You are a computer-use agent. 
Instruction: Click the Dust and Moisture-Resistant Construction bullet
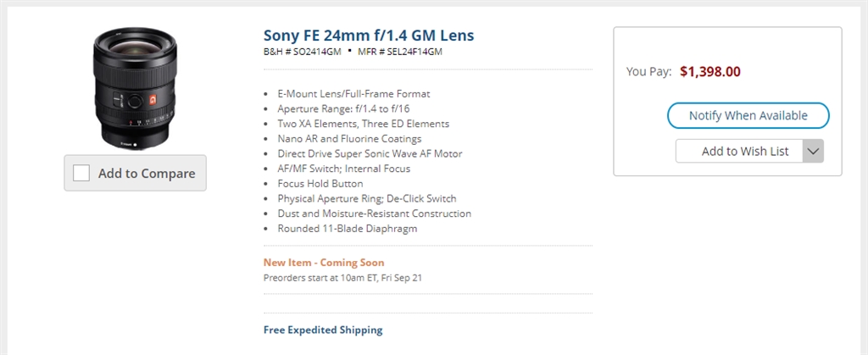pyautogui.click(x=374, y=214)
